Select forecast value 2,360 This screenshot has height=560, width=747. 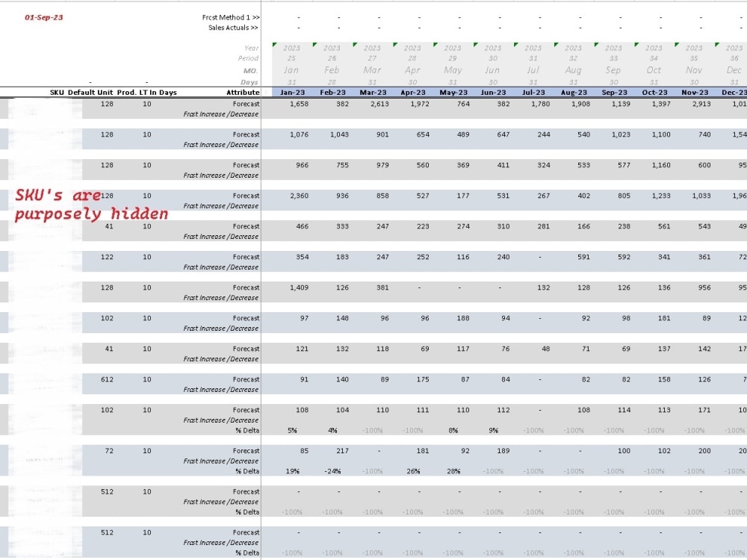click(300, 196)
